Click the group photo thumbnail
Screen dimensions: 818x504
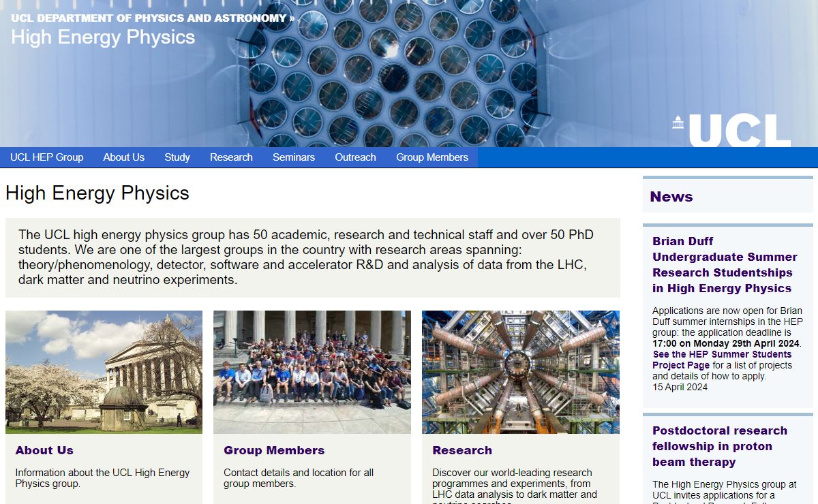[x=312, y=372]
